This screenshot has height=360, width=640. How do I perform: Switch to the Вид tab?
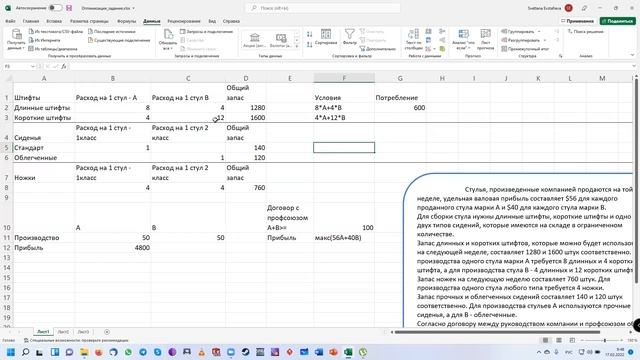pyautogui.click(x=212, y=21)
